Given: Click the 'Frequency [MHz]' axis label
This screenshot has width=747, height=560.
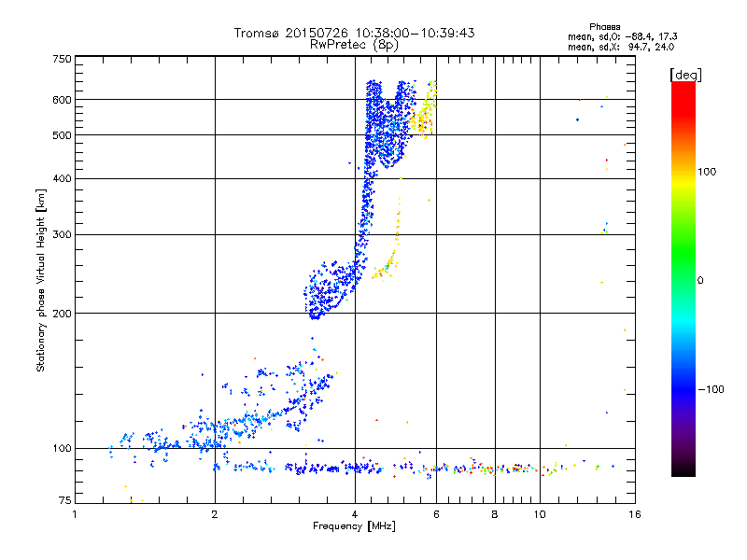Looking at the screenshot, I should (354, 526).
